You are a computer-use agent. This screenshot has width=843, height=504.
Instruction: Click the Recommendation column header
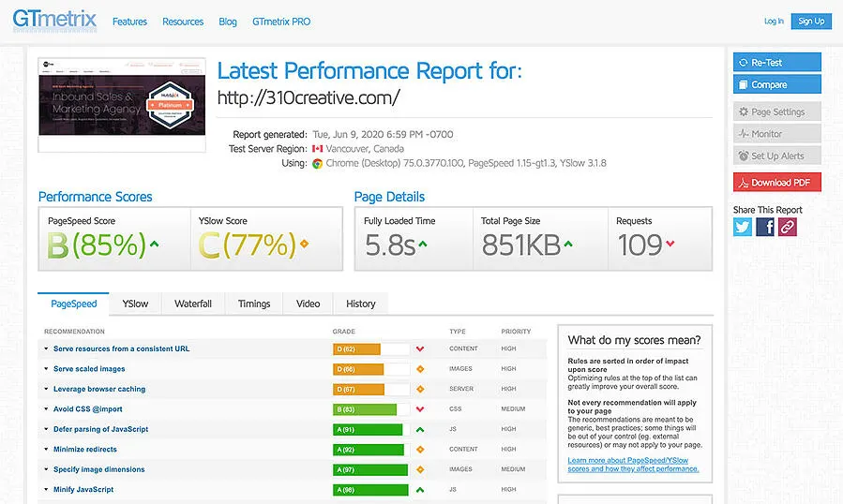74,332
